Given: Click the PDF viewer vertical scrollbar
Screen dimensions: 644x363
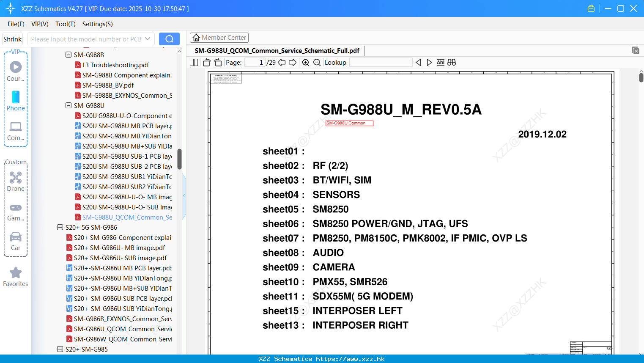Looking at the screenshot, I should (x=641, y=77).
